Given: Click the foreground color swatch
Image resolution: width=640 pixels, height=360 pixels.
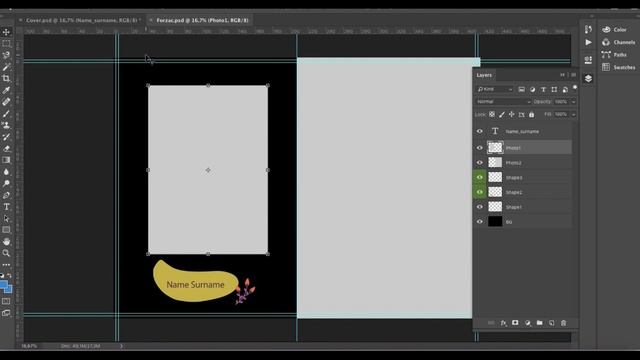Looking at the screenshot, I should coord(3,284).
